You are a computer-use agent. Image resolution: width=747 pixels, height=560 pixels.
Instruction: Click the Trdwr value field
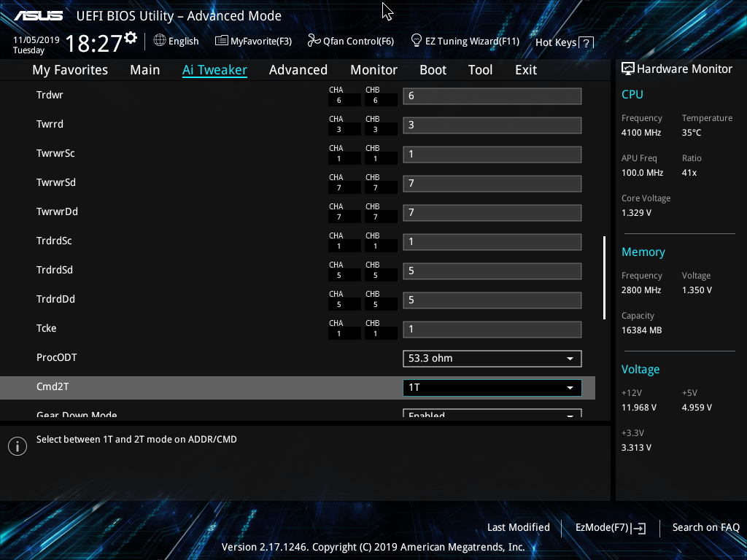pos(492,96)
